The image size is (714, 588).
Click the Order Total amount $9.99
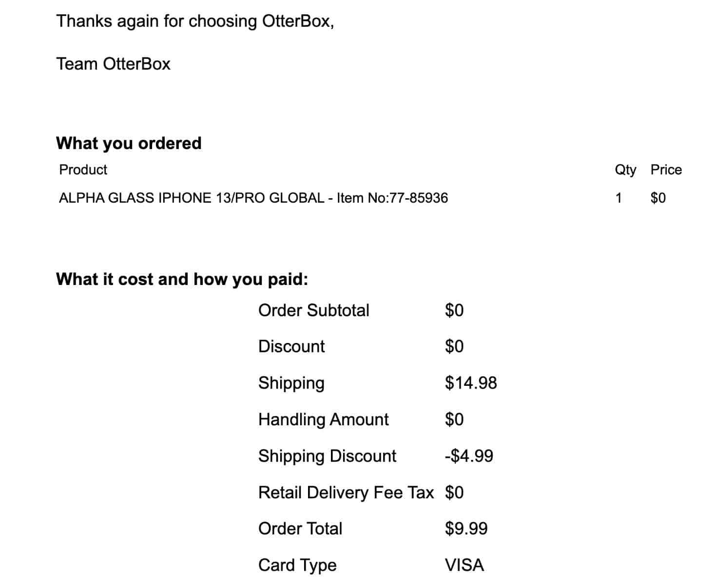tap(466, 529)
